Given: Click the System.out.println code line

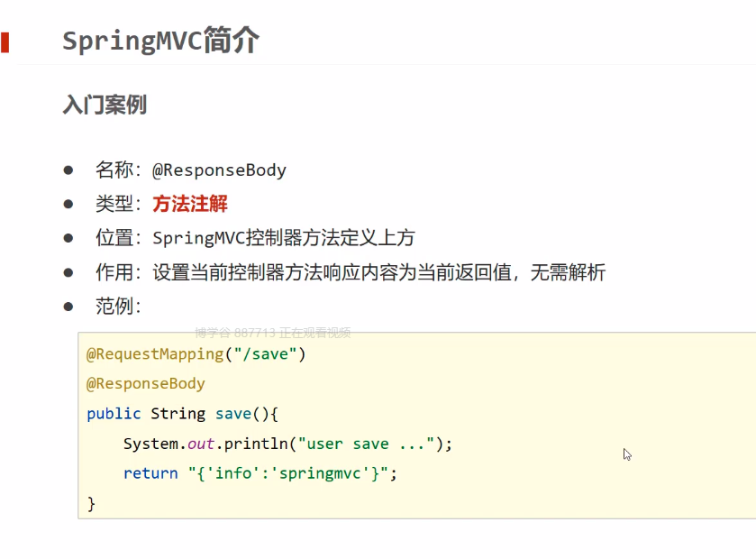Looking at the screenshot, I should [287, 444].
